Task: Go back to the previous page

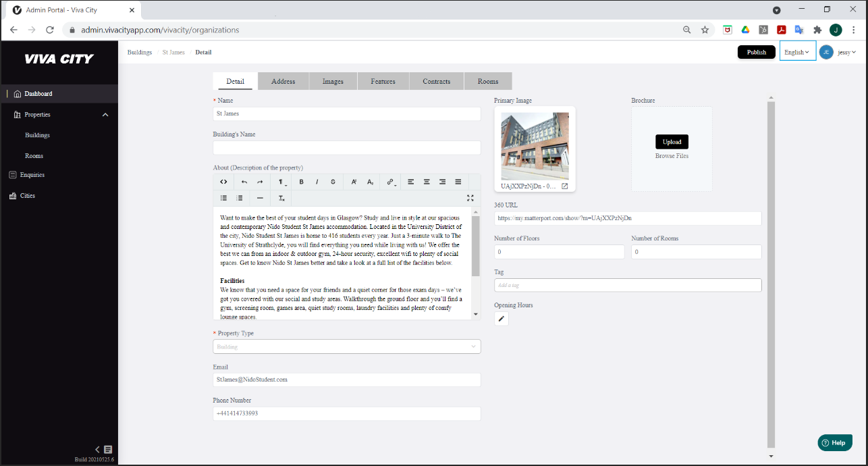Action: pyautogui.click(x=13, y=30)
